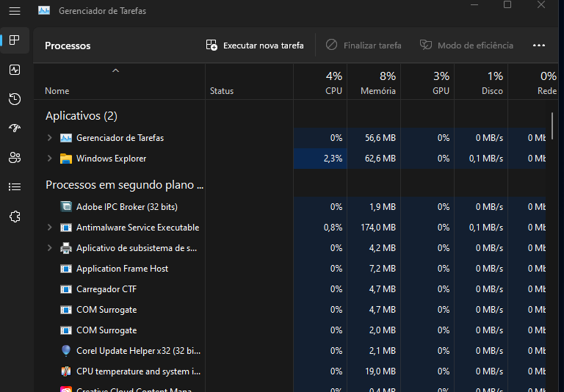Click Modo de eficiência button
This screenshot has width=564, height=392.
tap(466, 46)
